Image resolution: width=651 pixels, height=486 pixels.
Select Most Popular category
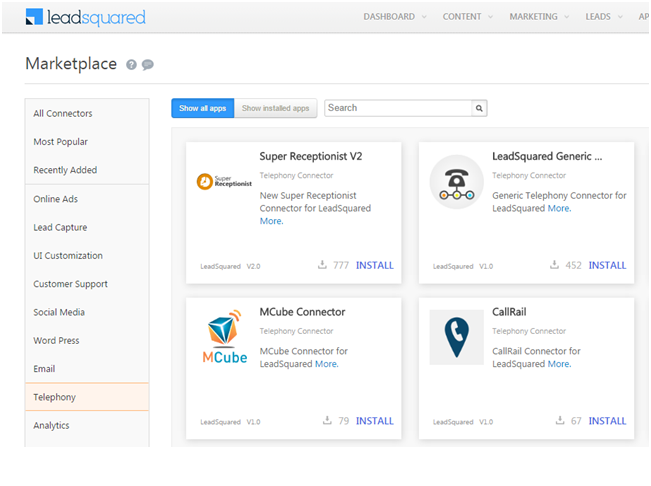[x=87, y=142]
